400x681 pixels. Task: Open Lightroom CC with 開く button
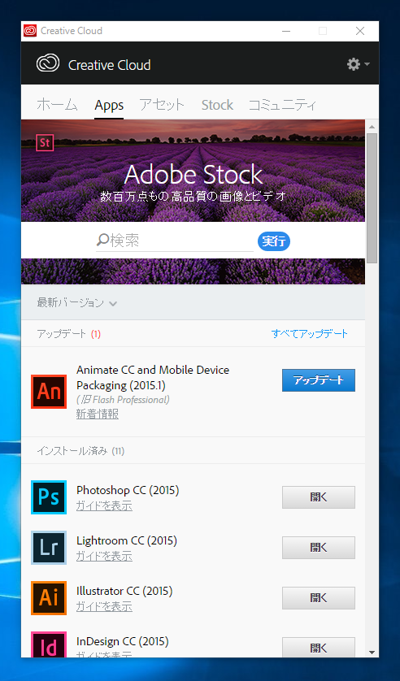point(318,548)
